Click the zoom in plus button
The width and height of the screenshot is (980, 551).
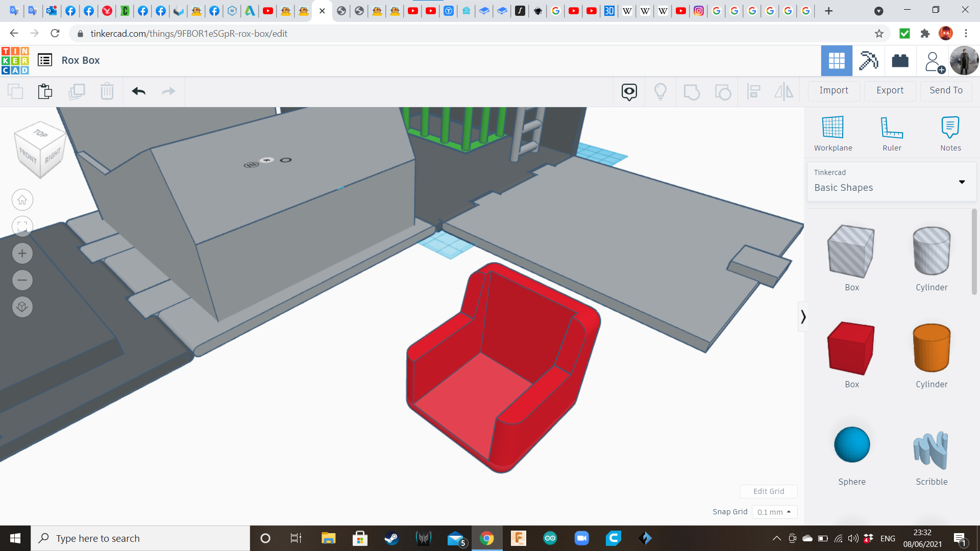coord(22,254)
